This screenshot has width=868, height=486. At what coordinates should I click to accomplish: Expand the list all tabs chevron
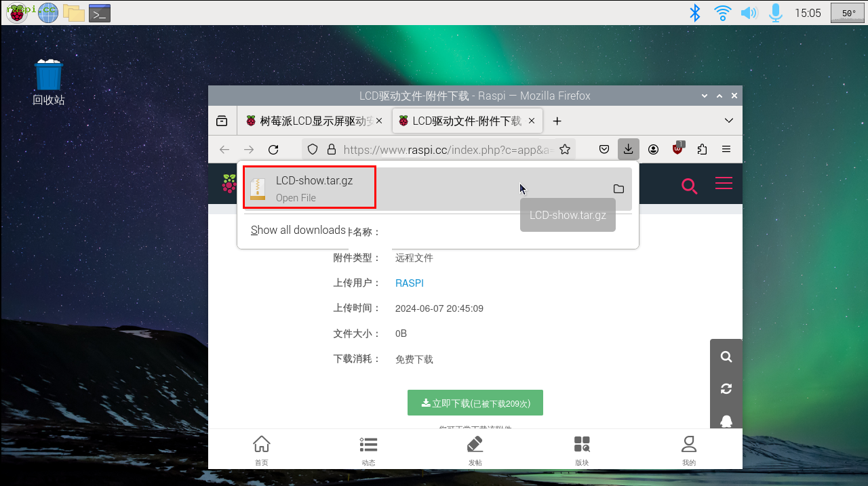729,121
